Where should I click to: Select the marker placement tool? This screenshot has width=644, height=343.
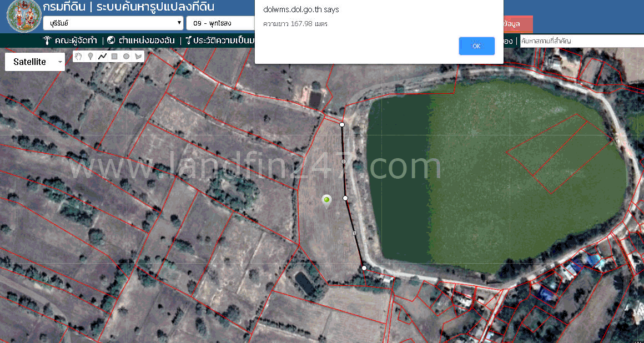click(x=90, y=56)
